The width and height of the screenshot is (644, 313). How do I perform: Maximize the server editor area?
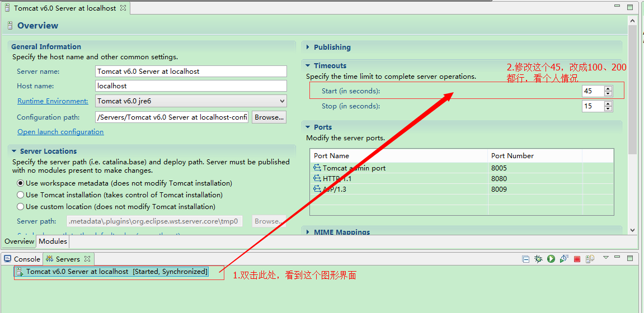tap(630, 7)
